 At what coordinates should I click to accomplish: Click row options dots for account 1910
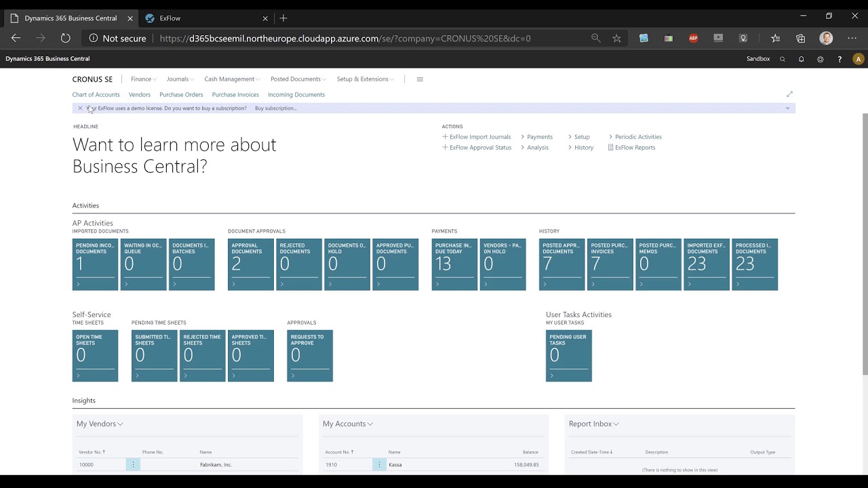point(379,465)
